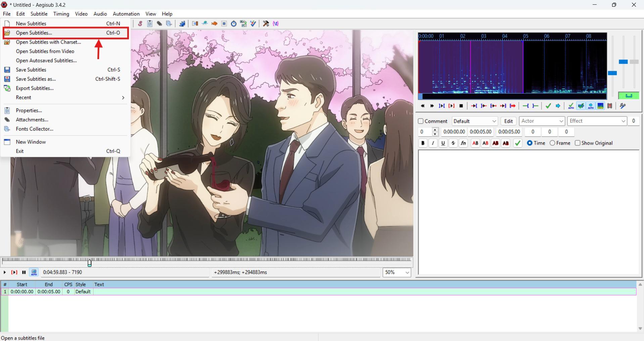644x341 pixels.
Task: Go to next line in audio toolbar
Action: coord(432,106)
